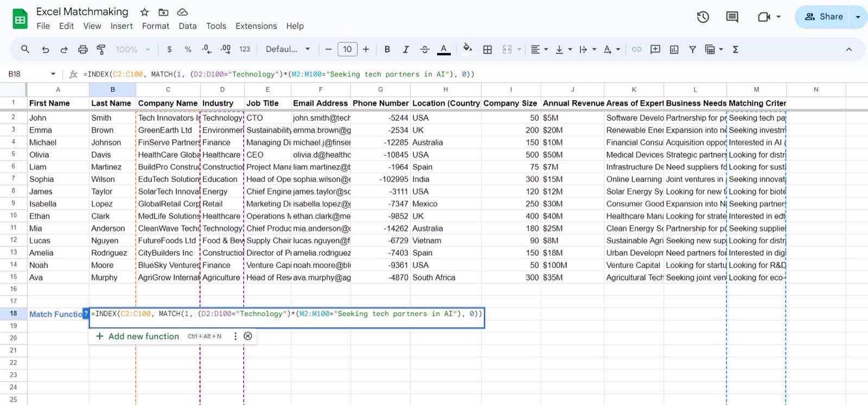Click Add new function button
This screenshot has width=868, height=405.
pyautogui.click(x=137, y=336)
